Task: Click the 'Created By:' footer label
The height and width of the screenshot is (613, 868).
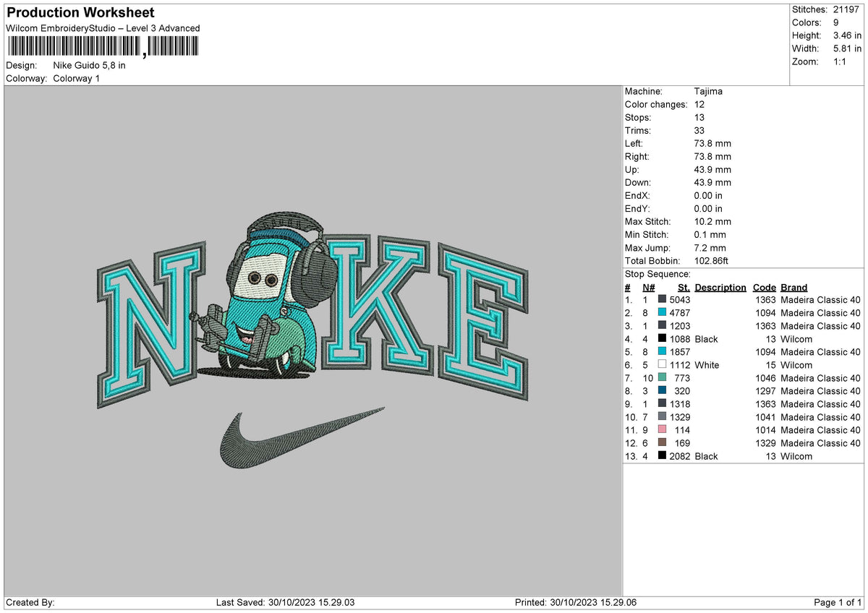Action: click(30, 602)
